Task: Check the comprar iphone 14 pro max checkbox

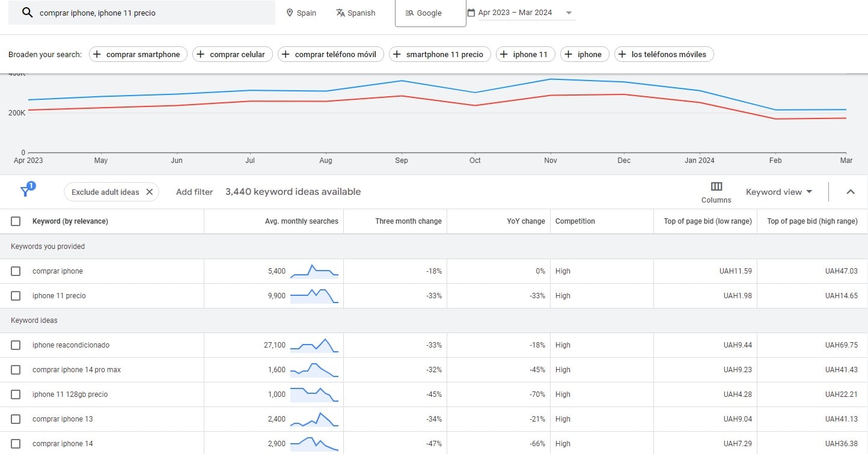Action: point(16,370)
